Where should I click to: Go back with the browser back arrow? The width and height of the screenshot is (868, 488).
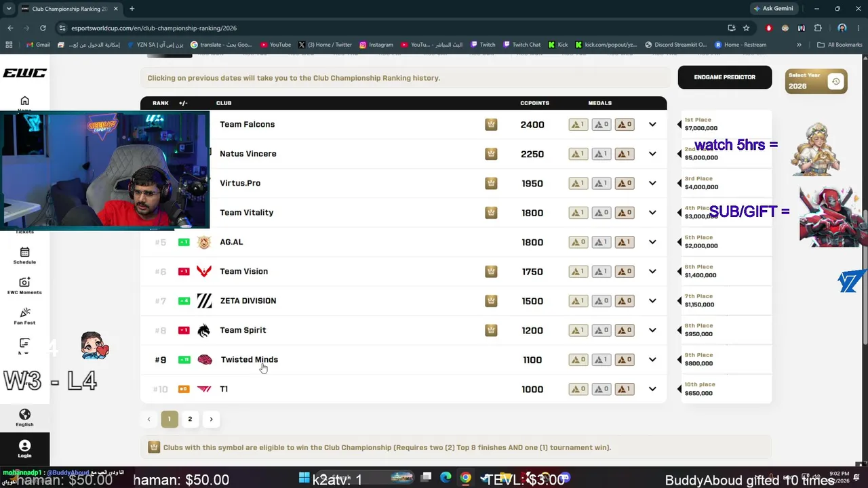pos(10,28)
